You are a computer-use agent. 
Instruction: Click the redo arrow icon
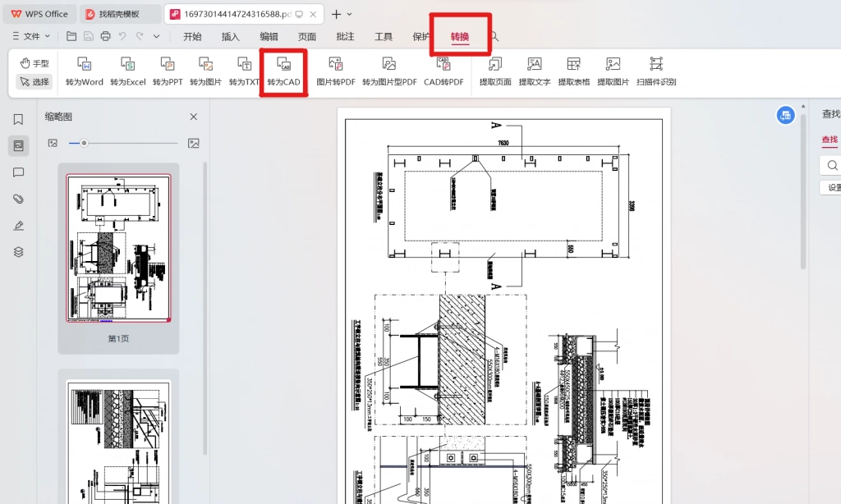tap(140, 36)
